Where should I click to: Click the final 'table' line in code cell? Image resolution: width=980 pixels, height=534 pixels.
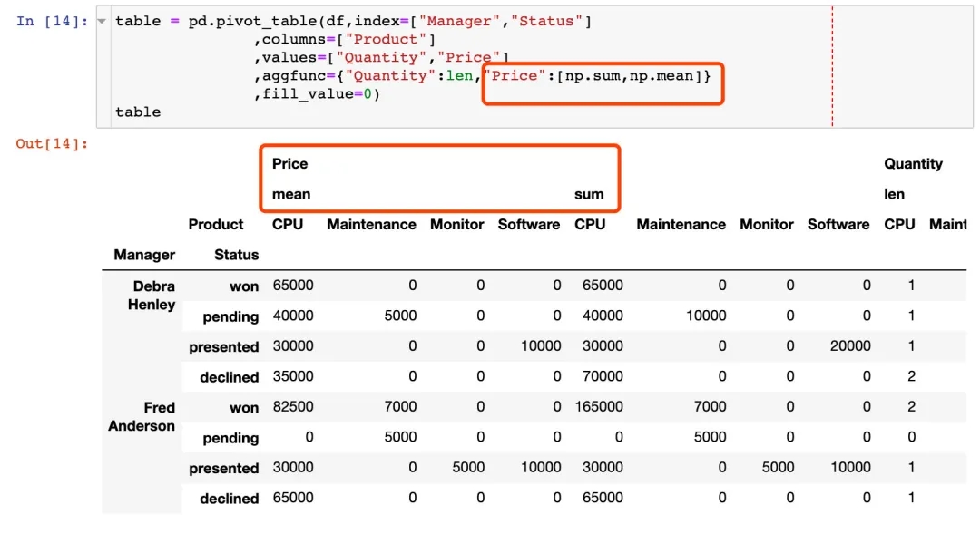[138, 112]
